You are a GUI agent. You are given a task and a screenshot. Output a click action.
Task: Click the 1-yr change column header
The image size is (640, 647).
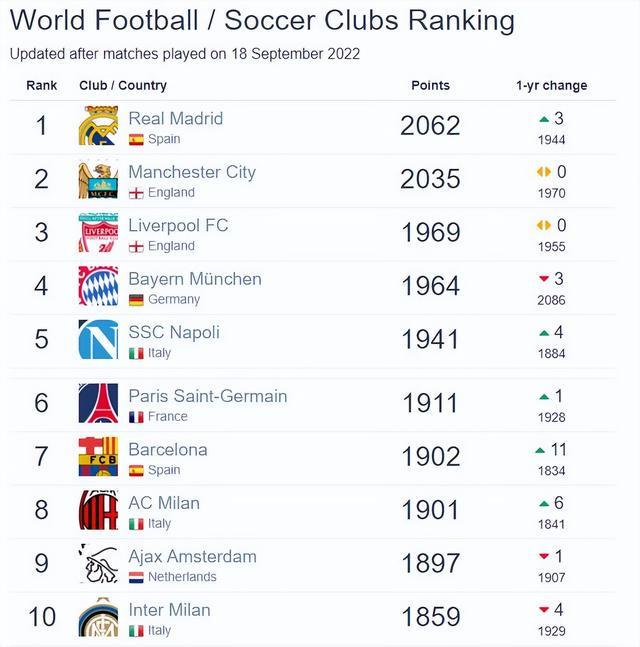tap(551, 86)
